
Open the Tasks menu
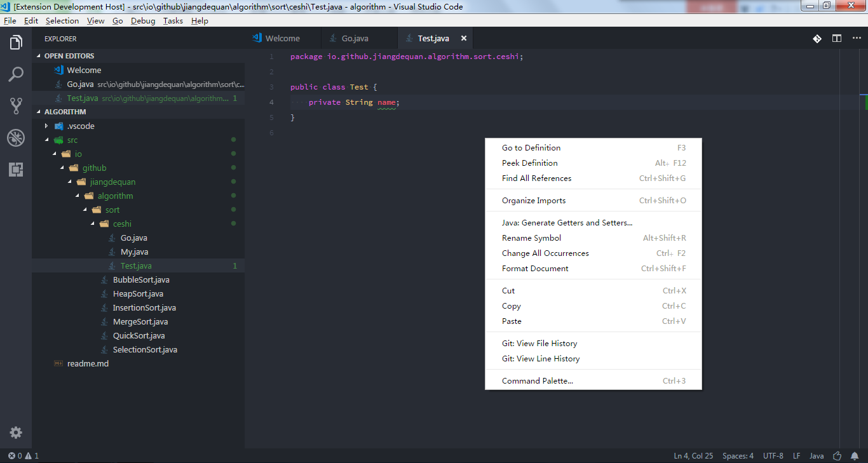pyautogui.click(x=173, y=21)
